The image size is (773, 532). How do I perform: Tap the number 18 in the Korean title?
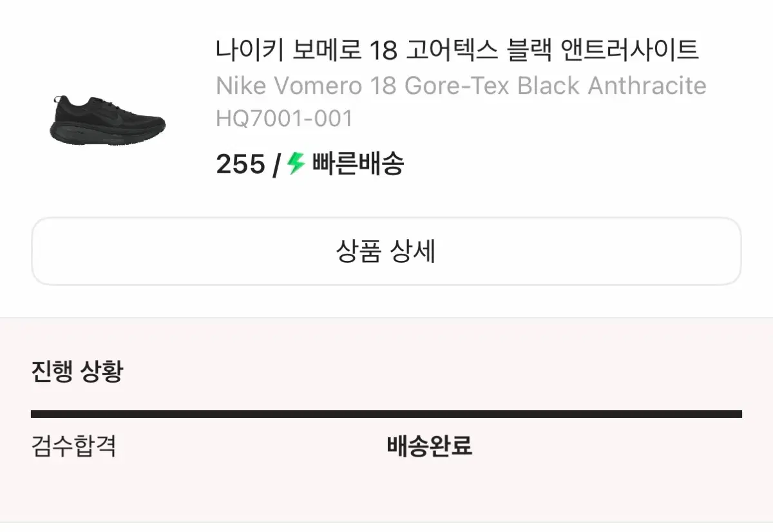384,51
